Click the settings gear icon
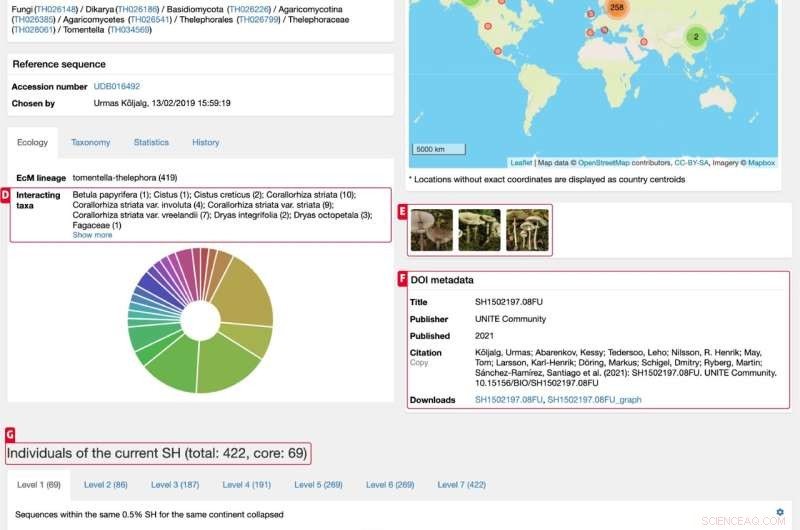800x530 pixels. point(780,512)
